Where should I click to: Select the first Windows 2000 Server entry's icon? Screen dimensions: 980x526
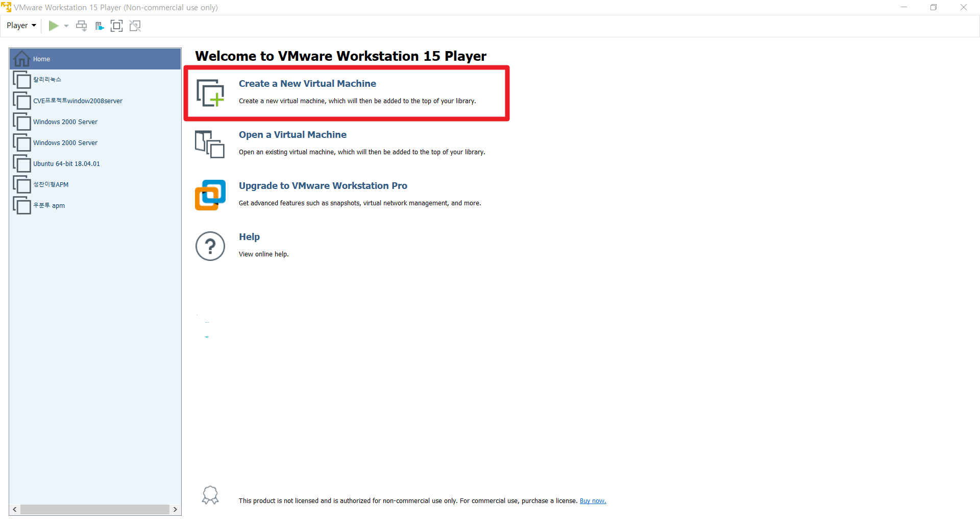(22, 122)
